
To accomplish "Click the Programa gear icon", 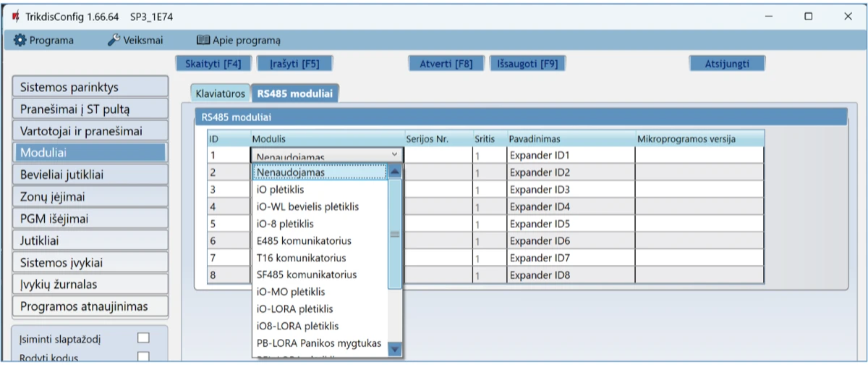I will tap(20, 41).
